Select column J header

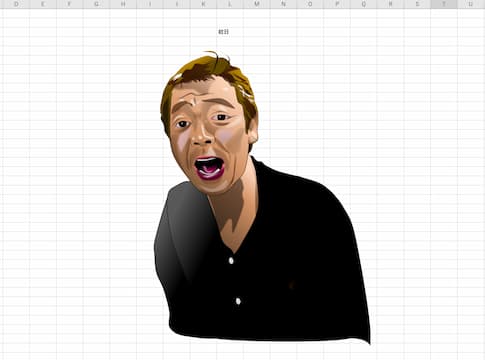[x=176, y=4]
